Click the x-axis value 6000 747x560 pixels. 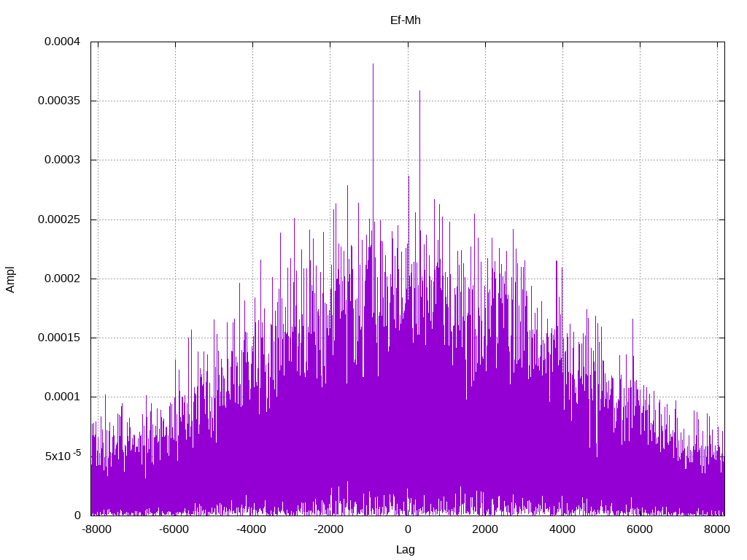click(x=639, y=529)
